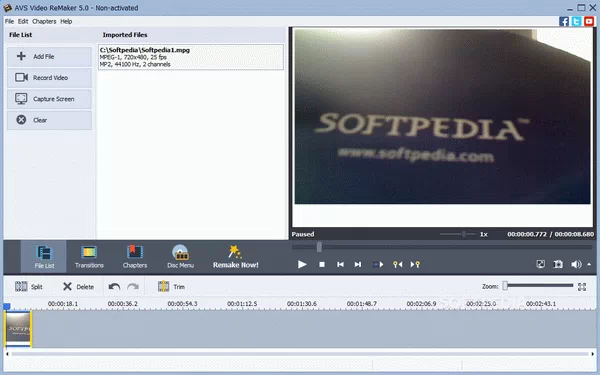Select the Softpedia1.mpg imported file
Screen dimensions: 600x375
pyautogui.click(x=191, y=57)
